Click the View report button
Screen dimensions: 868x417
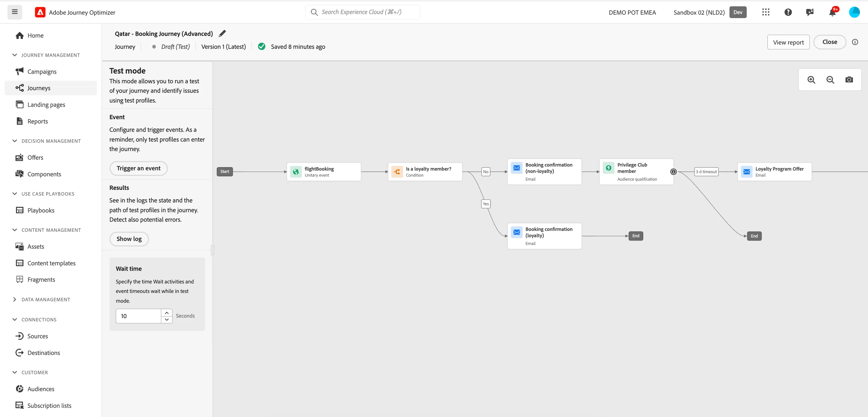[x=788, y=42]
